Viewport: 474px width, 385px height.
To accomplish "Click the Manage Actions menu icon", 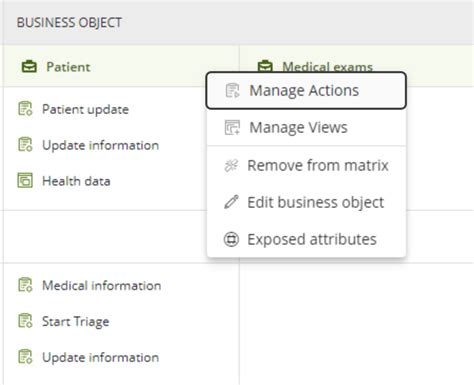I will coord(232,90).
